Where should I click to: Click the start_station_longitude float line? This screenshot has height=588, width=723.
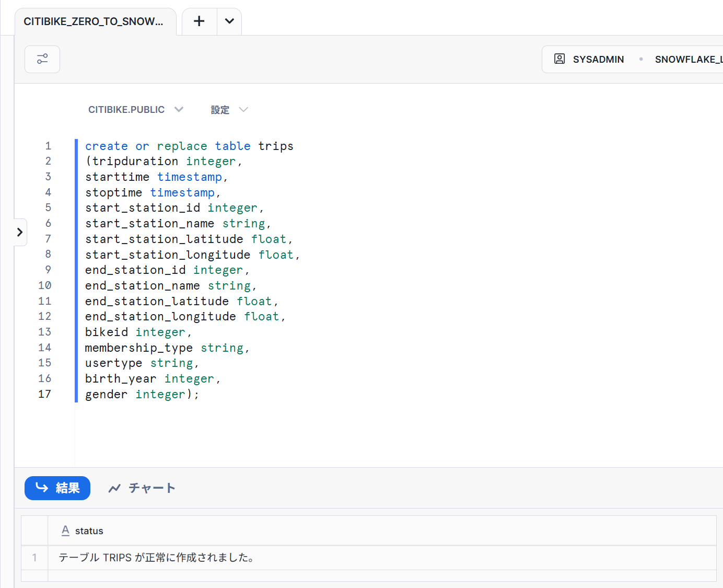click(x=193, y=255)
